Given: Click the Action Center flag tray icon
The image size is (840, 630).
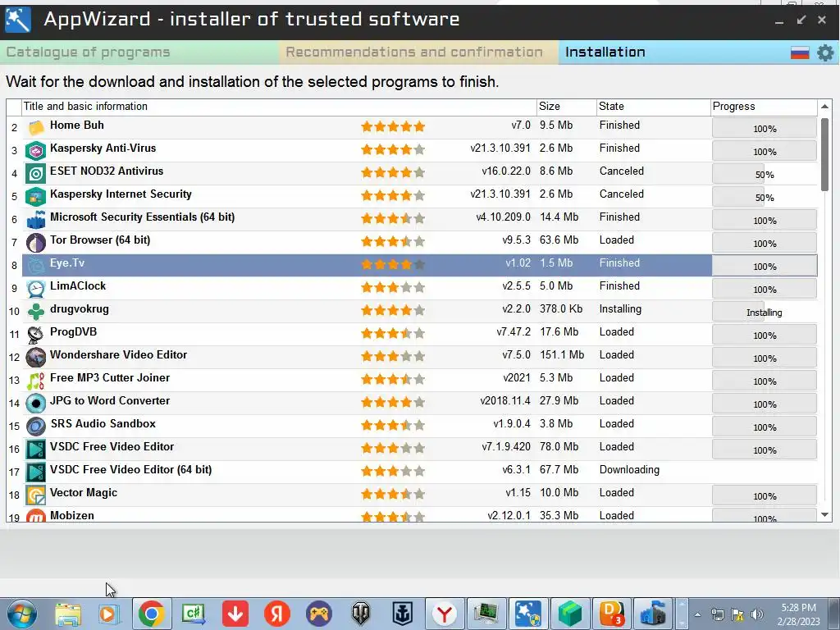Looking at the screenshot, I should (x=737, y=614).
